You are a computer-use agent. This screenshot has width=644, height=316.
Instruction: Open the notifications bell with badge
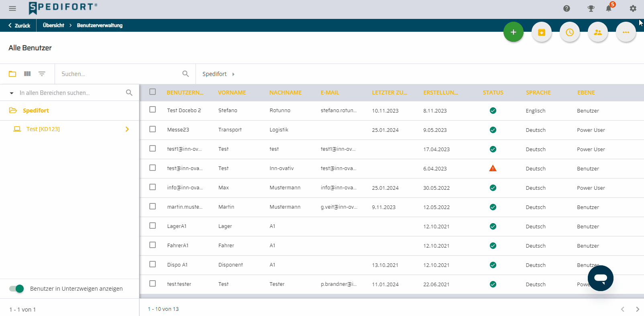point(609,8)
